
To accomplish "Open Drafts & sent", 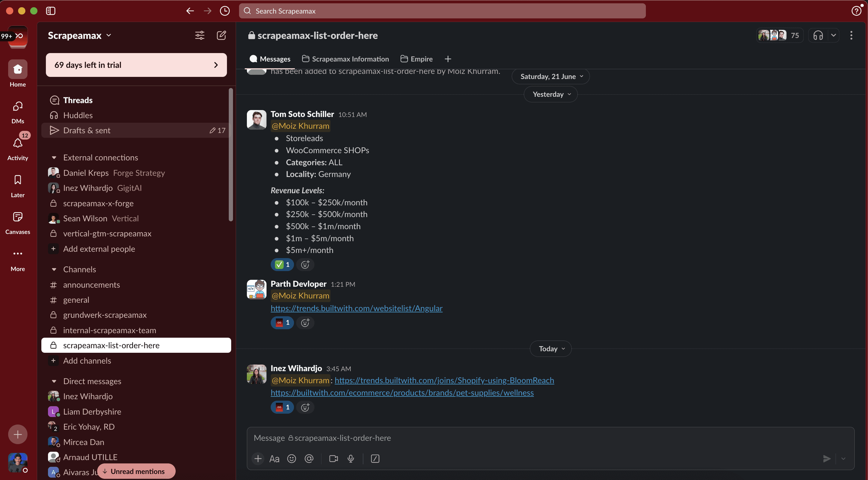I will pyautogui.click(x=136, y=130).
